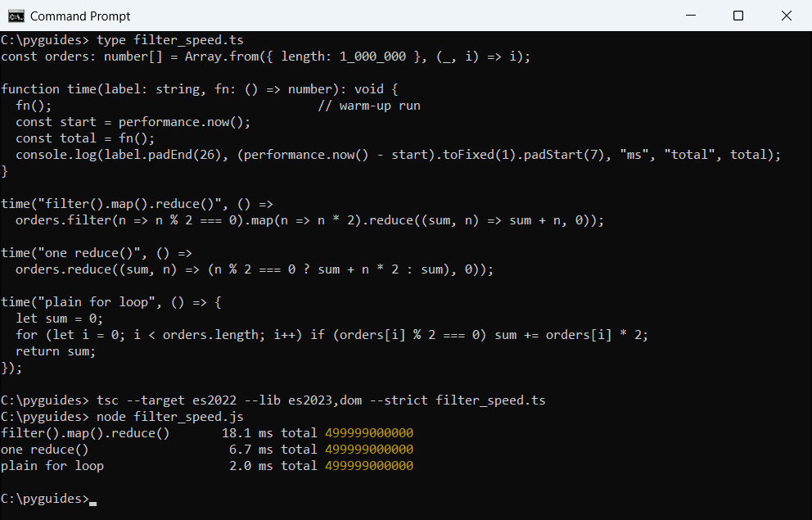Click the 'orders.filter(n => n % 2' line
This screenshot has width=812, height=520.
point(309,220)
